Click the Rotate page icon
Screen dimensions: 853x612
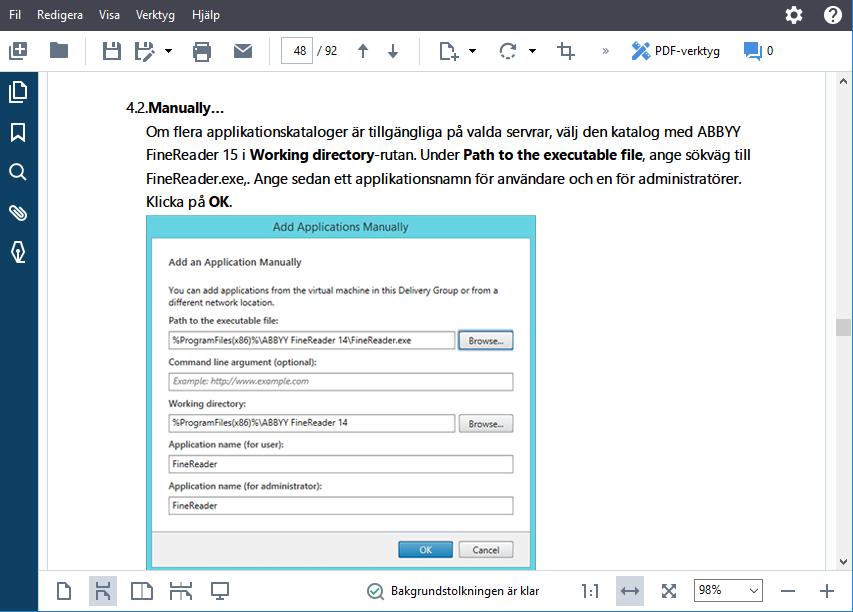pyautogui.click(x=508, y=51)
